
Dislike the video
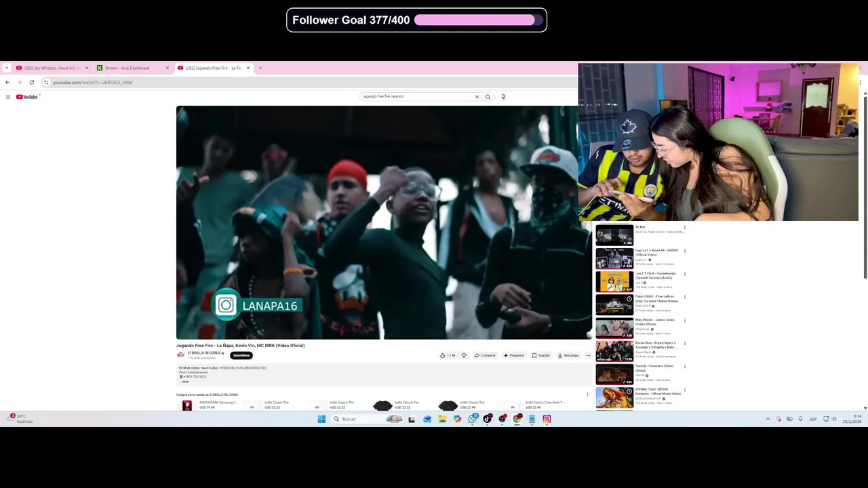464,355
